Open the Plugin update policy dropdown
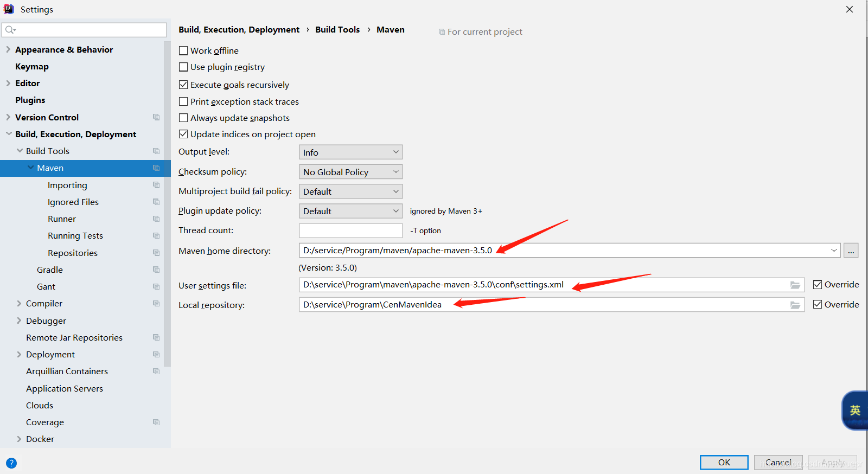Viewport: 868px width, 474px height. [x=350, y=211]
